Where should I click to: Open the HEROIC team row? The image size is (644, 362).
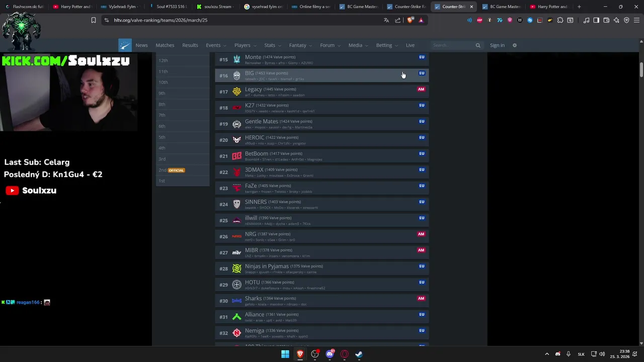(x=322, y=140)
